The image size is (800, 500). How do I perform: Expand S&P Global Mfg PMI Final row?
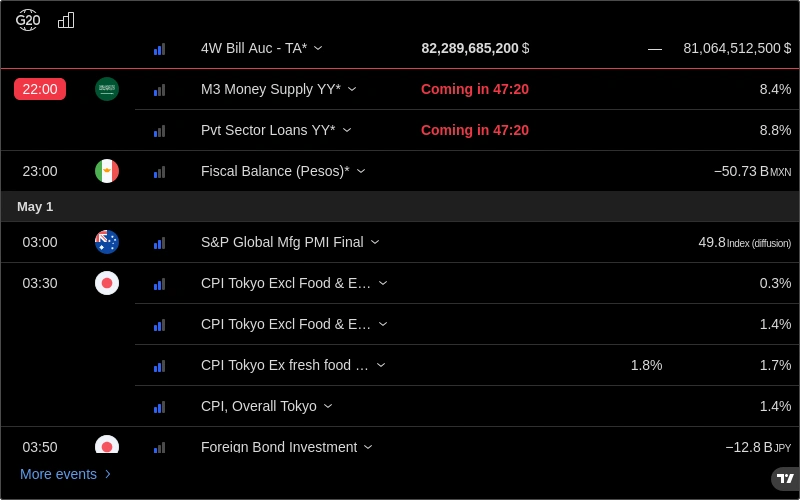375,242
